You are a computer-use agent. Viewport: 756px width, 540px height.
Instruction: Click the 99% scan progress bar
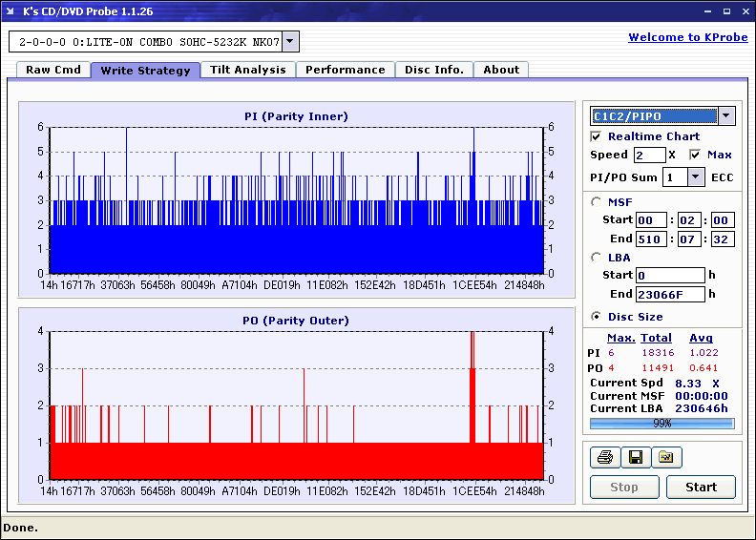(x=661, y=423)
